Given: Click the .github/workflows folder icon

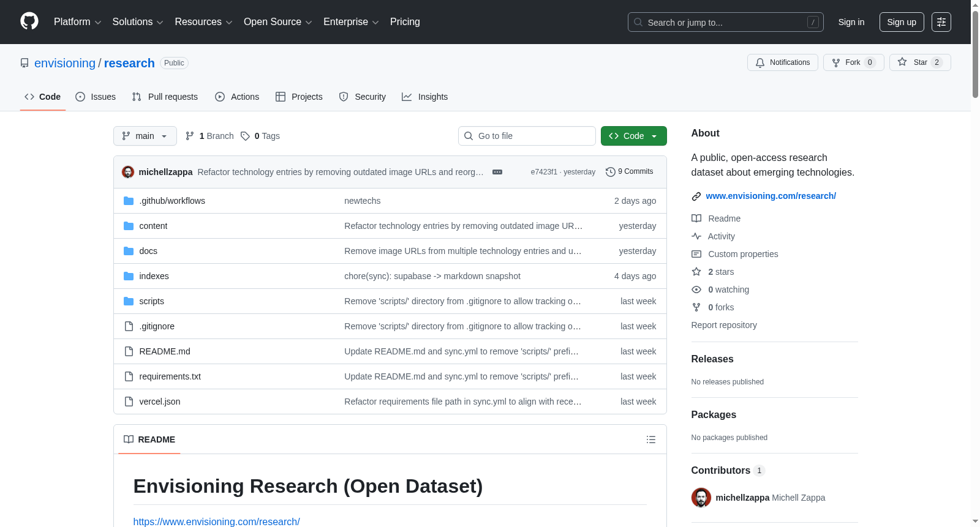Looking at the screenshot, I should pos(129,201).
